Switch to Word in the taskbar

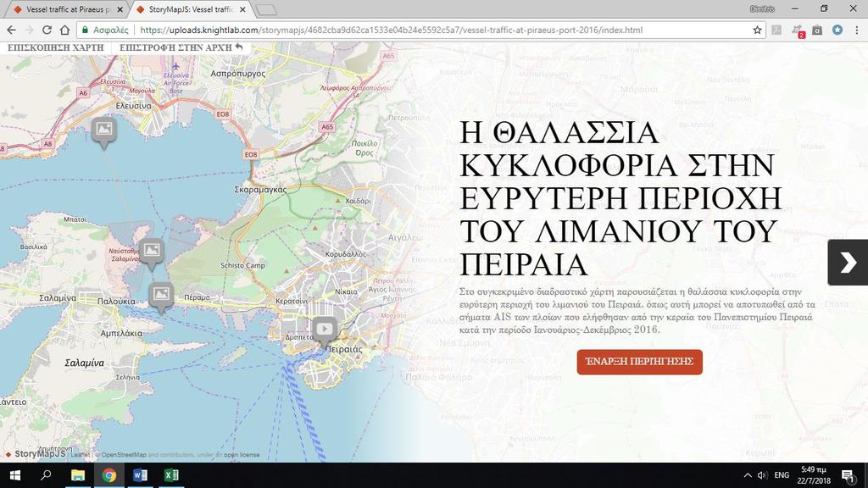(x=140, y=475)
